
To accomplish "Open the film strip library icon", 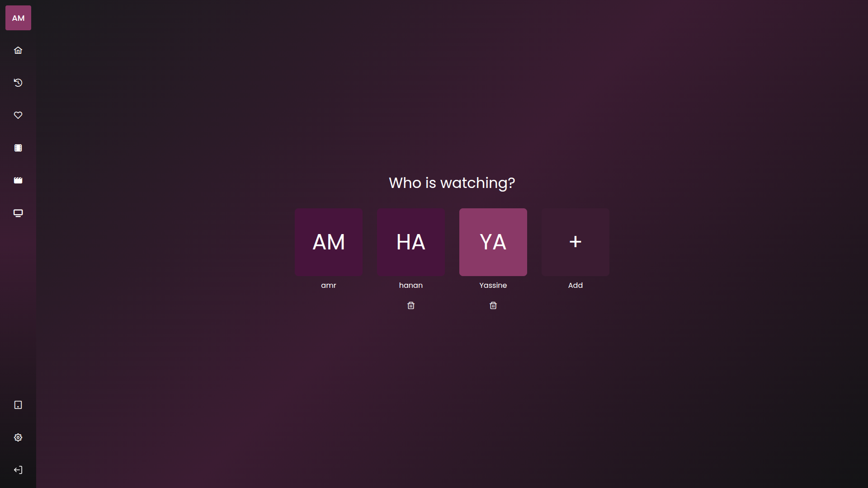I will pos(18,148).
